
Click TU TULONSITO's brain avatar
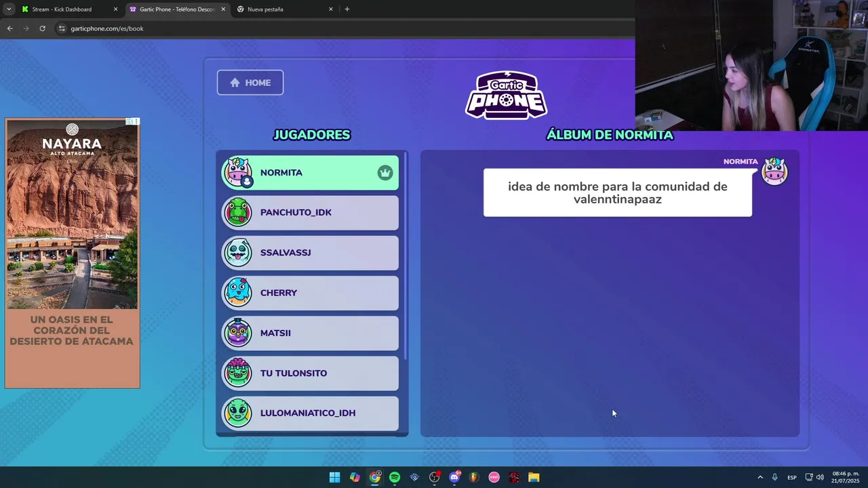click(238, 373)
